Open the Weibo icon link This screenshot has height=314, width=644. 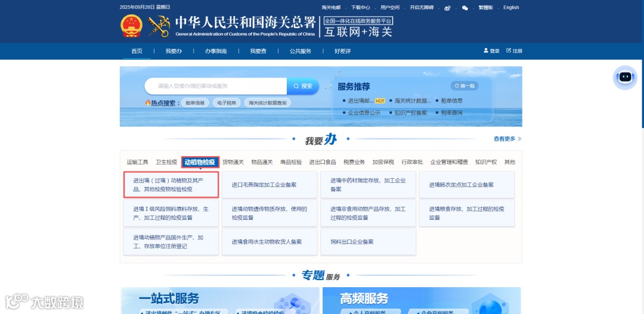click(x=447, y=8)
